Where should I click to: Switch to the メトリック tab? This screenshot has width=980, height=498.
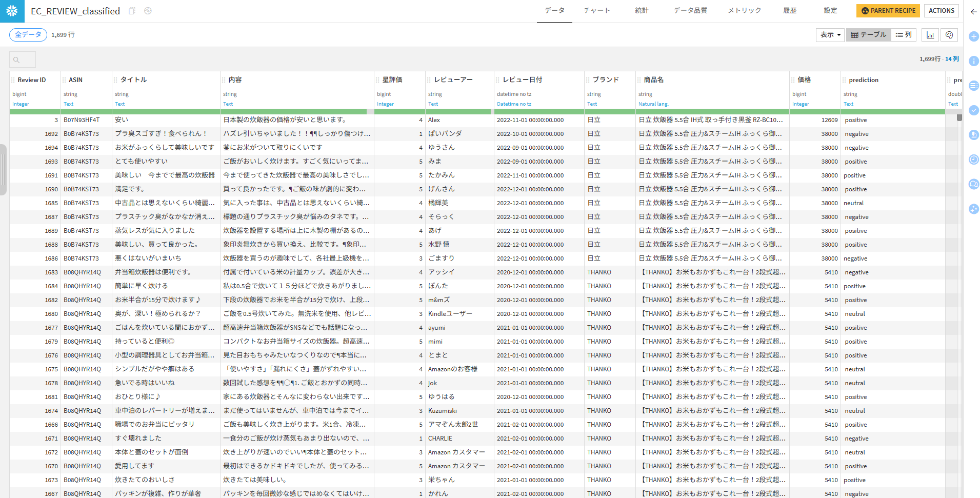point(745,11)
